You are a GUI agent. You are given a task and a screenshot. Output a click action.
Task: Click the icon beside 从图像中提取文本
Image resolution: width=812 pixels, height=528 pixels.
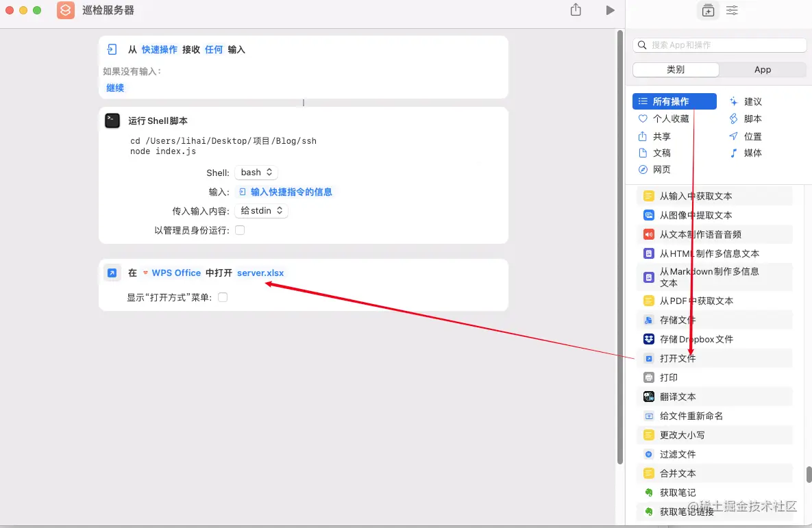pos(648,215)
